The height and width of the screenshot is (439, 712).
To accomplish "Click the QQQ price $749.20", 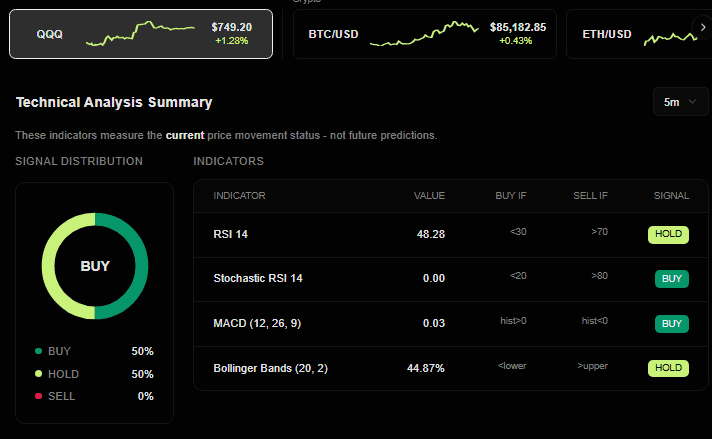I will pos(232,27).
